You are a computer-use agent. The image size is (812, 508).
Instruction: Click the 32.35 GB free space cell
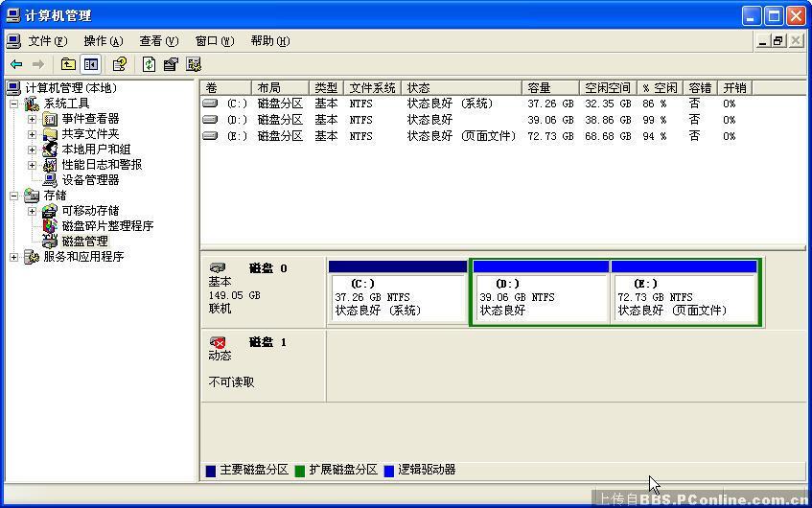tap(608, 104)
